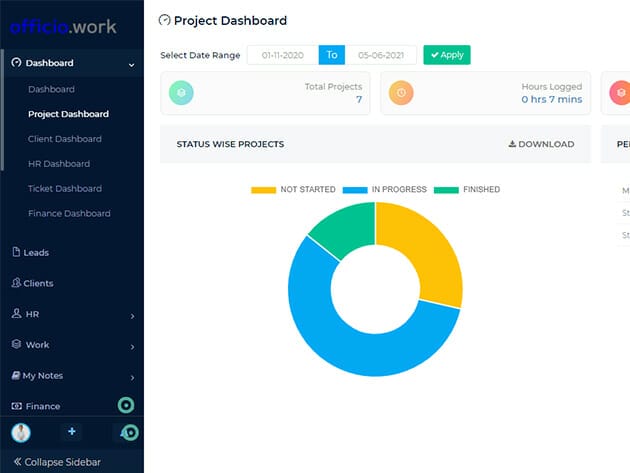
Task: Expand the Work submenu arrow
Action: click(x=132, y=347)
